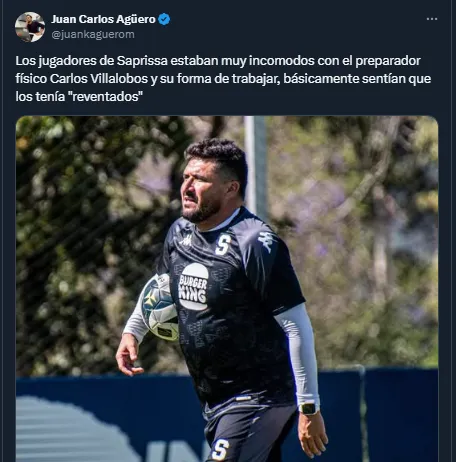The width and height of the screenshot is (456, 462).
Task: Click the Saprissa S crest on the shirt chest
Action: click(x=223, y=245)
